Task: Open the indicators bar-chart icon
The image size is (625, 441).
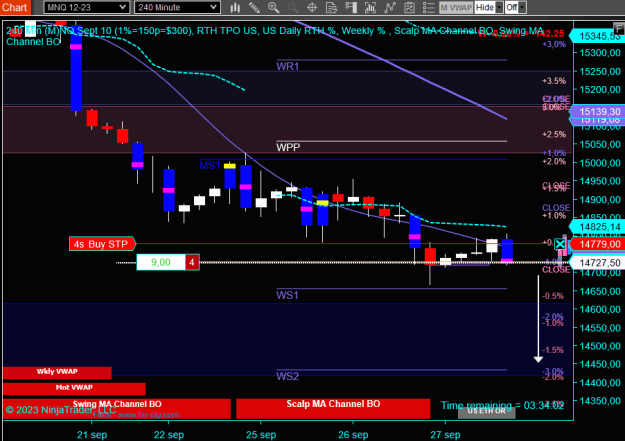Action: point(370,8)
